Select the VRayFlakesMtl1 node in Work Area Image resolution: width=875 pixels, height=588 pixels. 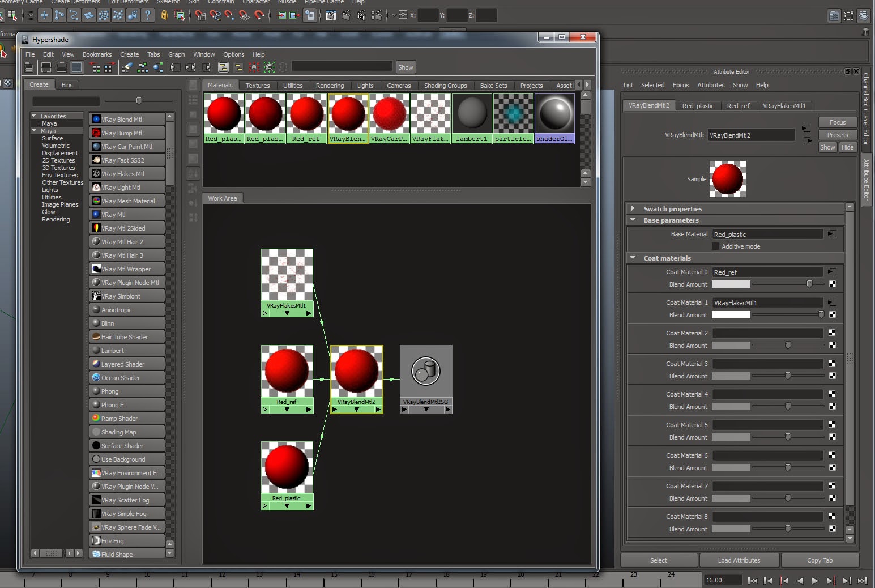click(287, 283)
